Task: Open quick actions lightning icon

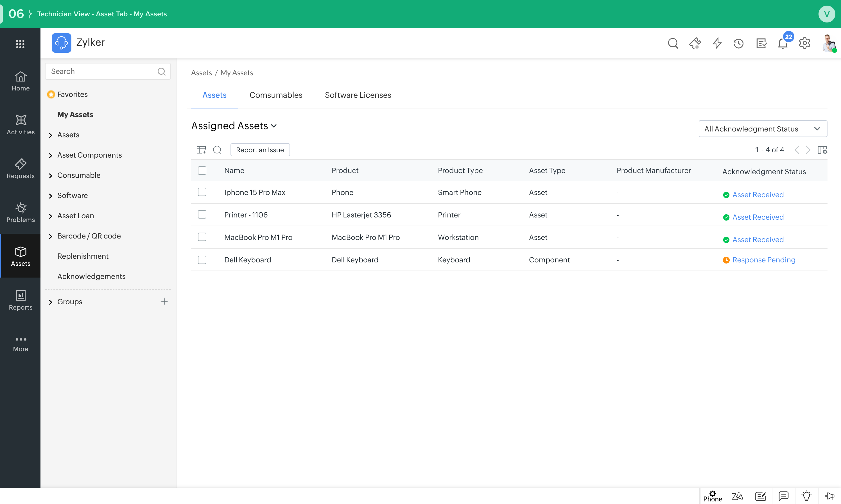Action: click(717, 44)
